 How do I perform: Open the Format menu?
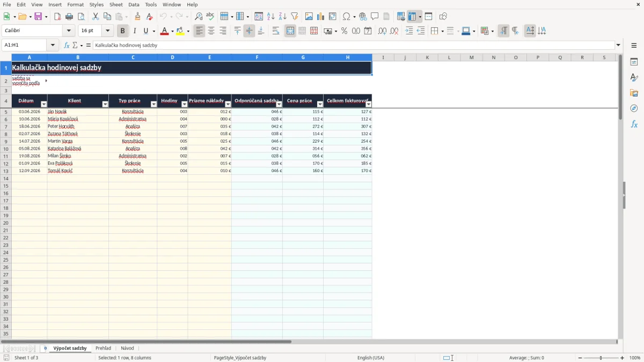tap(76, 4)
